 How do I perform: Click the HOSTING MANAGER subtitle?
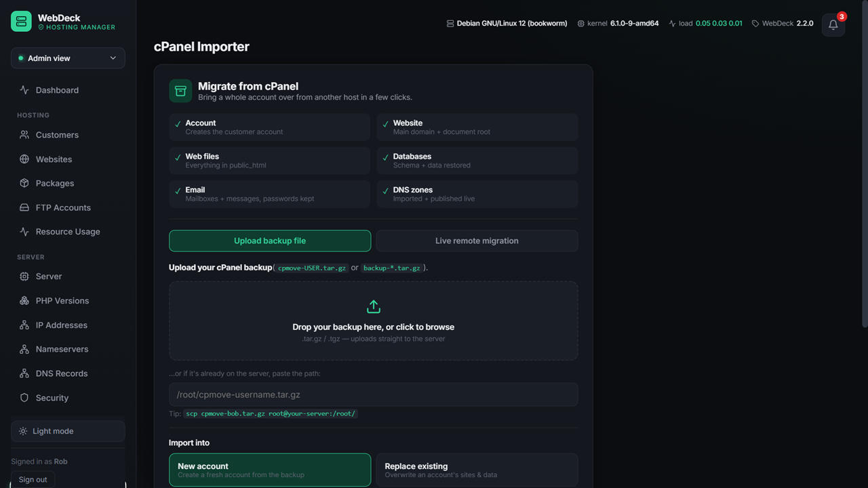coord(81,28)
